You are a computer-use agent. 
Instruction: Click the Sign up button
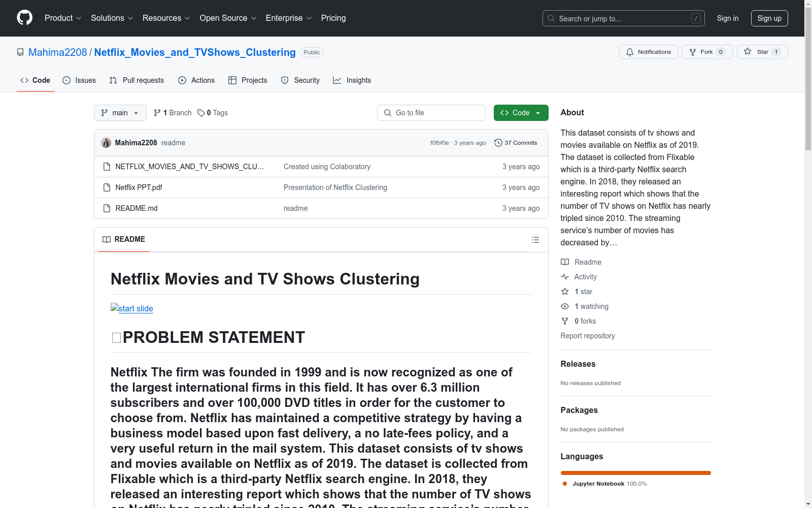[x=769, y=18]
